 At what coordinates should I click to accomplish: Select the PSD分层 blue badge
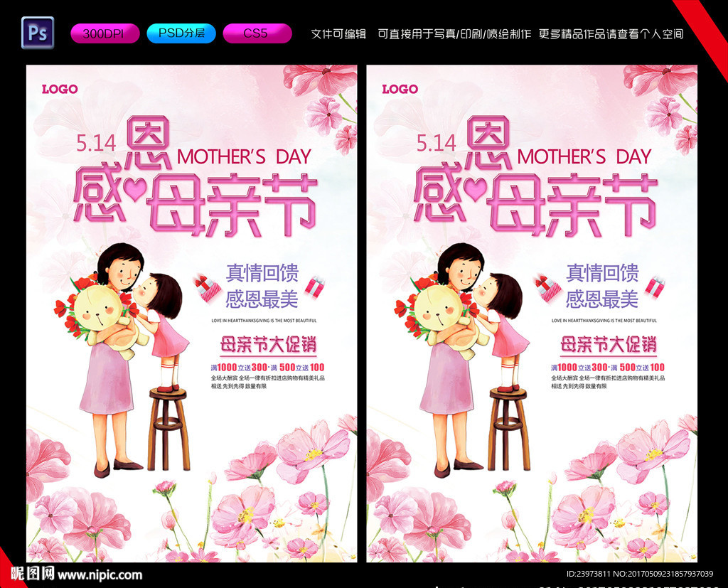point(181,33)
